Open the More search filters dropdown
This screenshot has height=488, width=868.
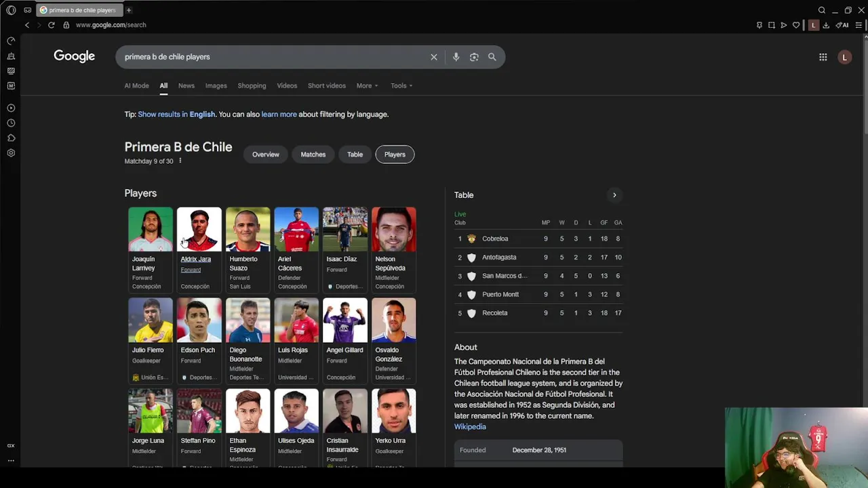click(x=368, y=85)
